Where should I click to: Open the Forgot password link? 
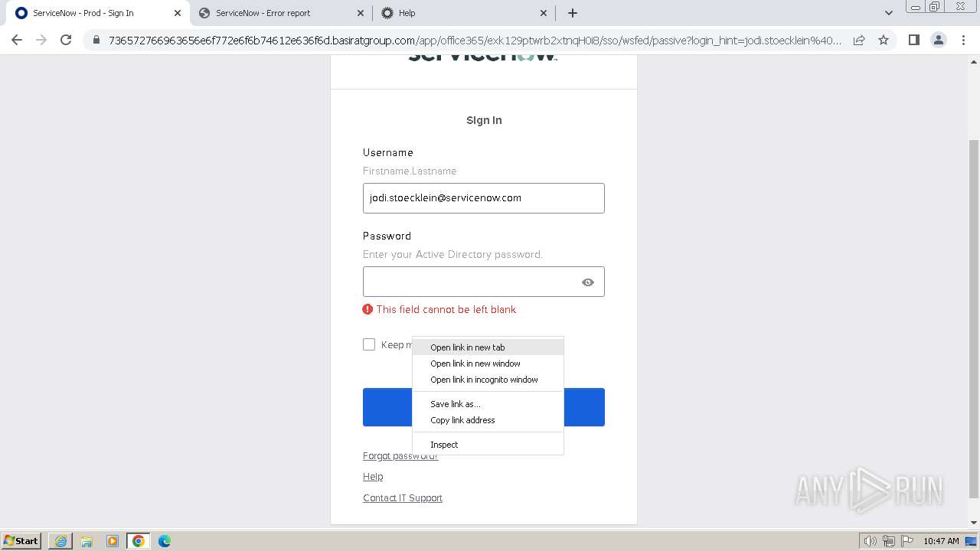click(x=400, y=456)
